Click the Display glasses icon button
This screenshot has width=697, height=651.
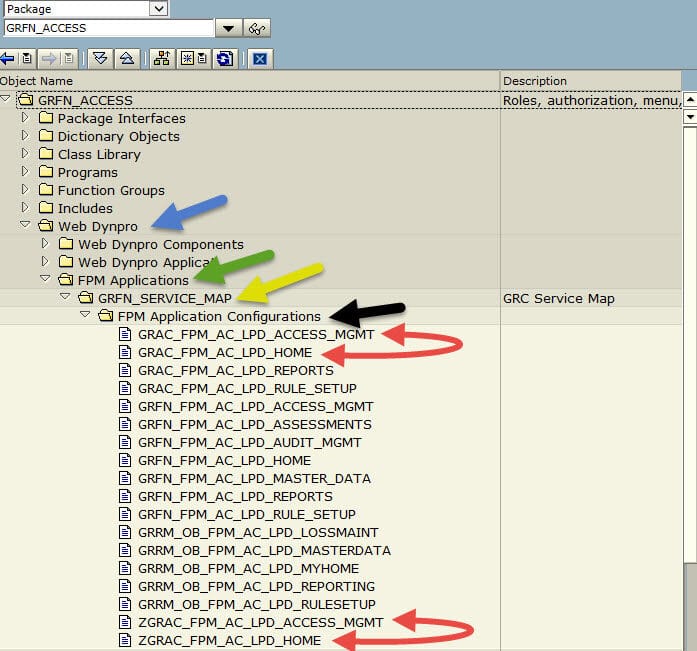tap(258, 29)
